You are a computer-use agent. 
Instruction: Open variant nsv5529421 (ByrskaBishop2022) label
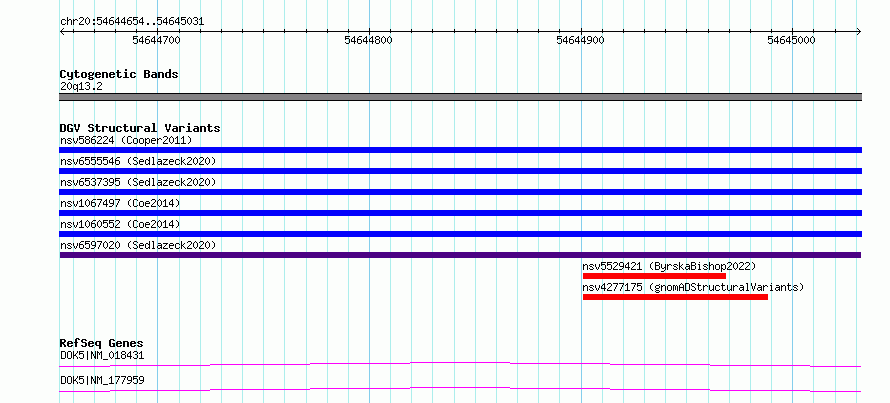(669, 266)
